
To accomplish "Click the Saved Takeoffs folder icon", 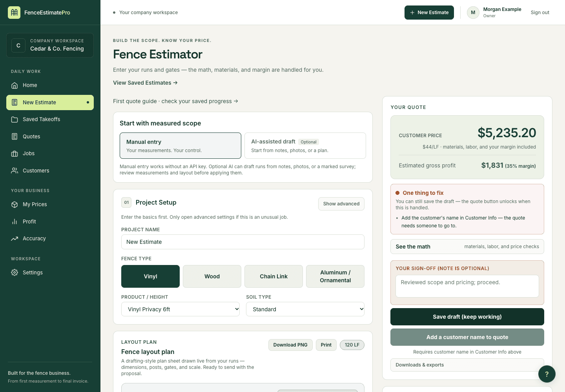I will pos(15,120).
